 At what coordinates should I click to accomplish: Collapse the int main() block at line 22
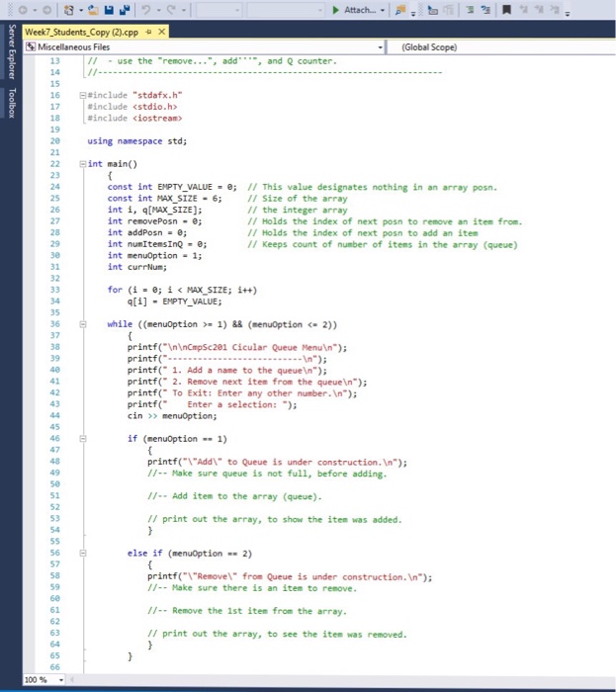(82, 164)
